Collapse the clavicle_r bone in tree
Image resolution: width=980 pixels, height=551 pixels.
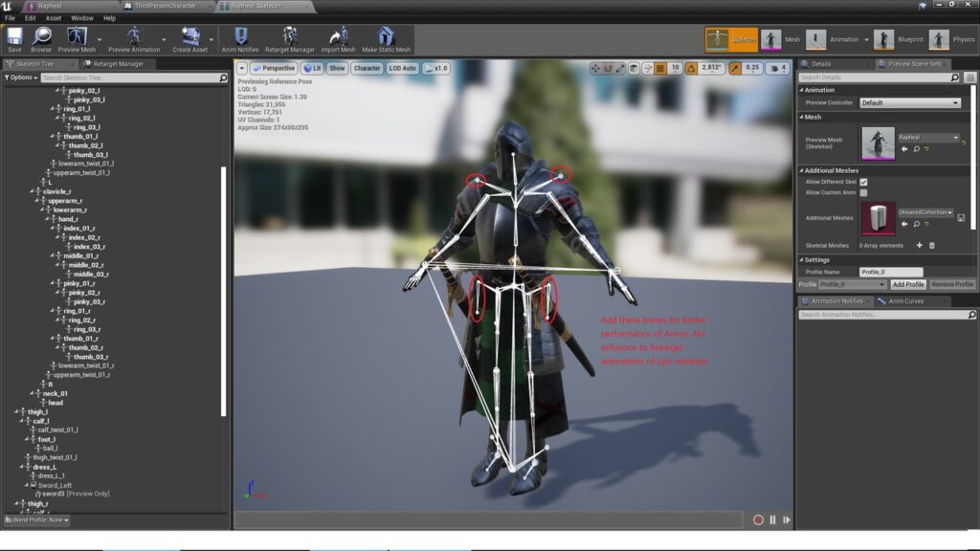tap(34, 191)
